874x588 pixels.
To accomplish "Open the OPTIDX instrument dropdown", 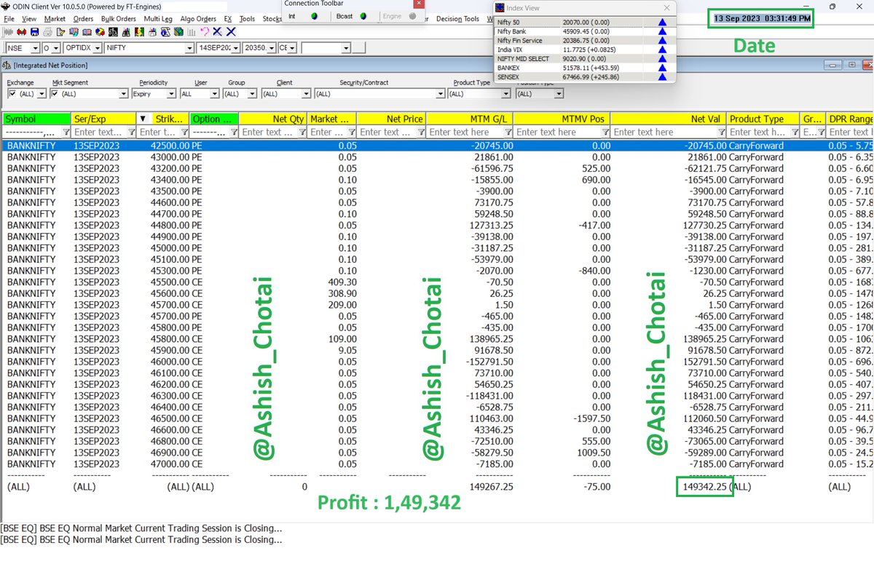I will coord(97,47).
